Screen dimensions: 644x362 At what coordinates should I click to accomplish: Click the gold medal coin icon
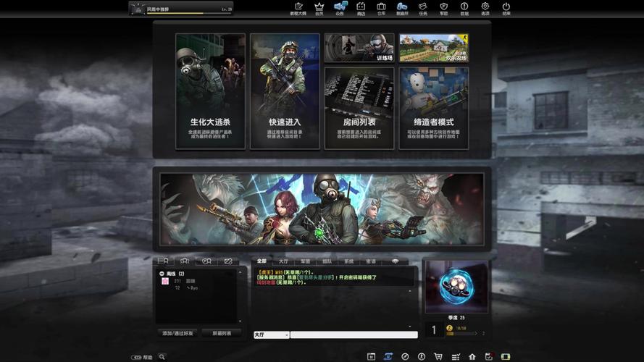click(x=449, y=328)
